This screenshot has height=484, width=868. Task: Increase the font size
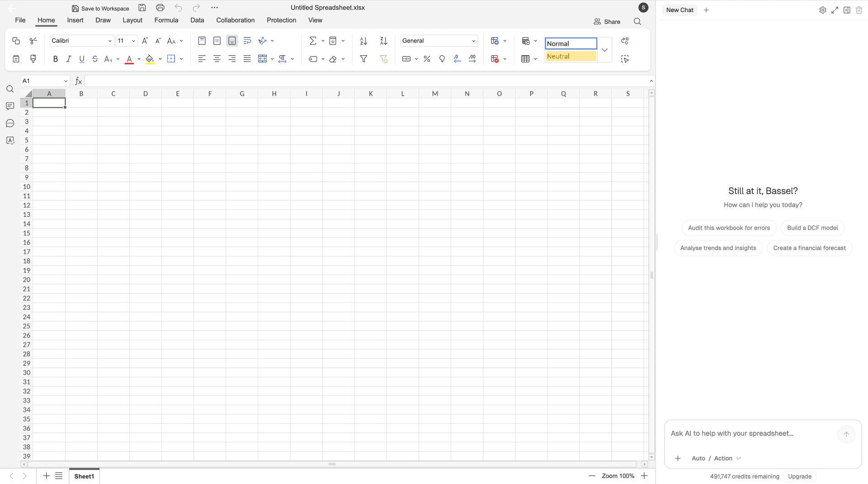click(145, 41)
